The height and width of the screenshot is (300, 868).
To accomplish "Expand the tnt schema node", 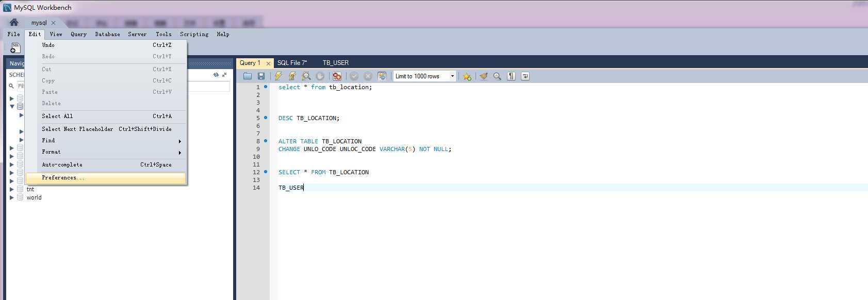I will pyautogui.click(x=11, y=189).
